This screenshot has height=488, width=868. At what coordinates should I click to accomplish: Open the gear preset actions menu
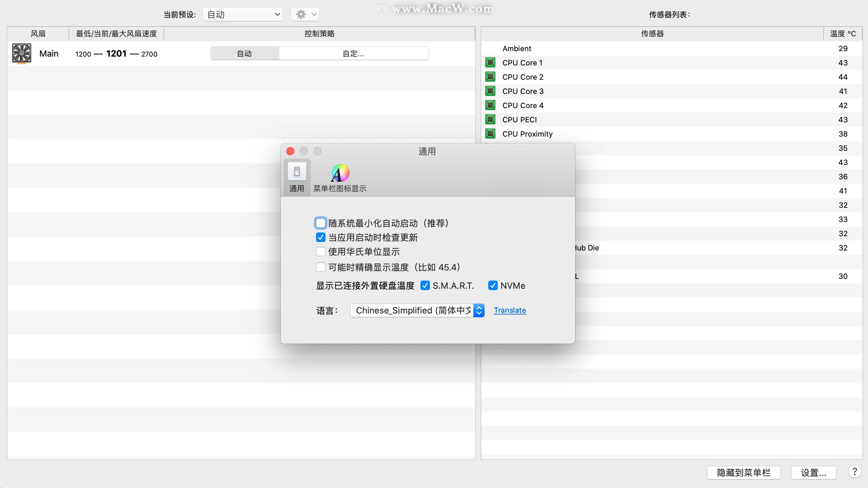305,14
